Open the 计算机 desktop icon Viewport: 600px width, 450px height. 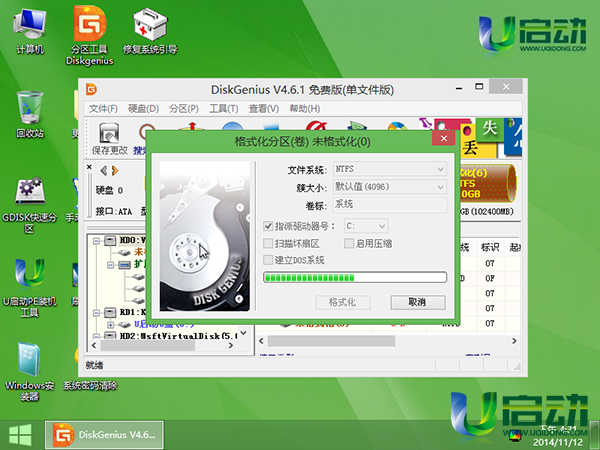point(29,31)
